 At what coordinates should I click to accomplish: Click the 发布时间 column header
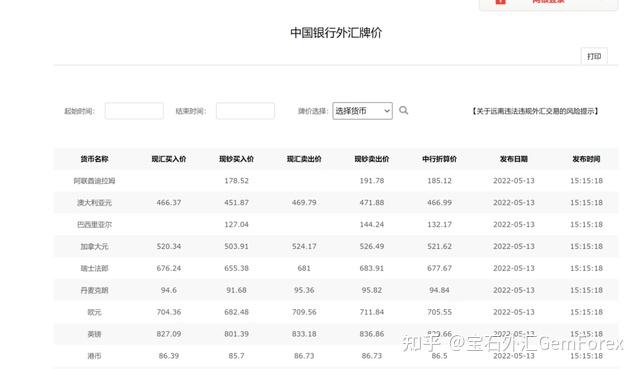point(587,159)
